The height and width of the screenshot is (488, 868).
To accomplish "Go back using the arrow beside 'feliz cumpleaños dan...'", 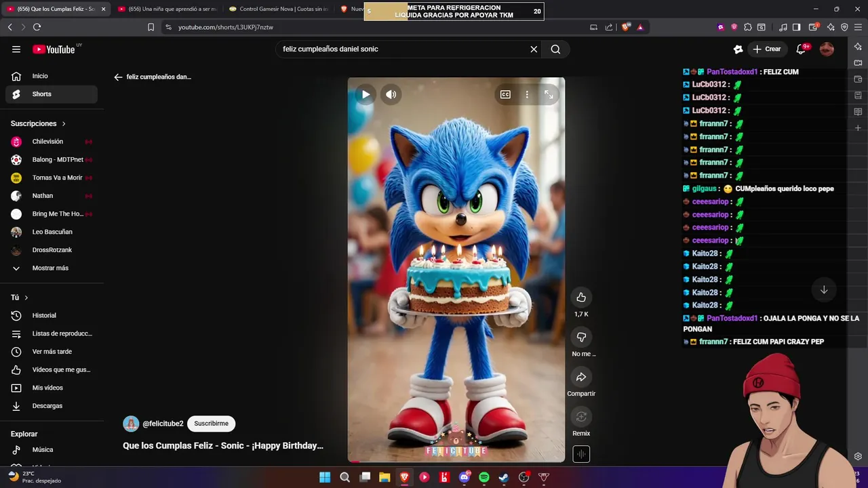I will click(118, 77).
